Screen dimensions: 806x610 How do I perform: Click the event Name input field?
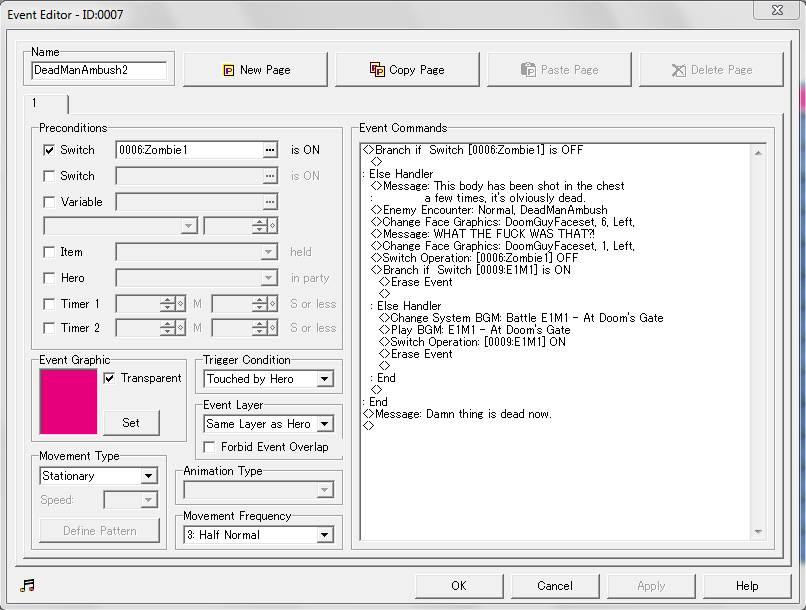click(99, 70)
